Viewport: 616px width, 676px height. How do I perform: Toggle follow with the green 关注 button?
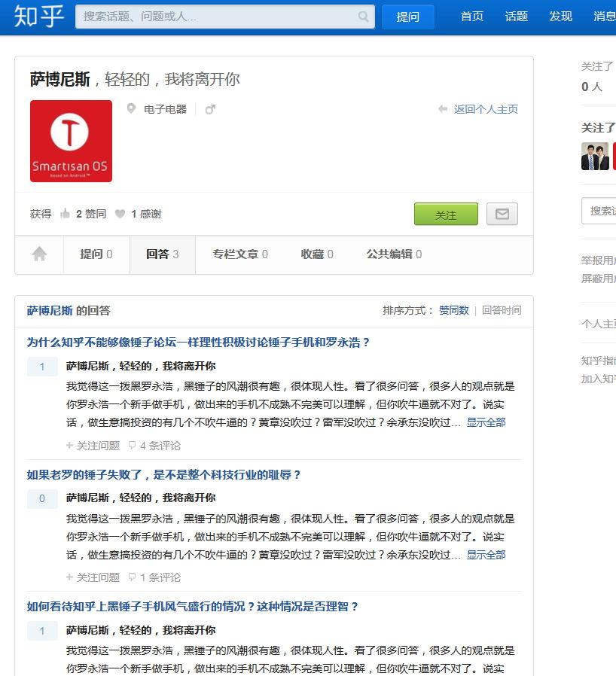[x=446, y=214]
